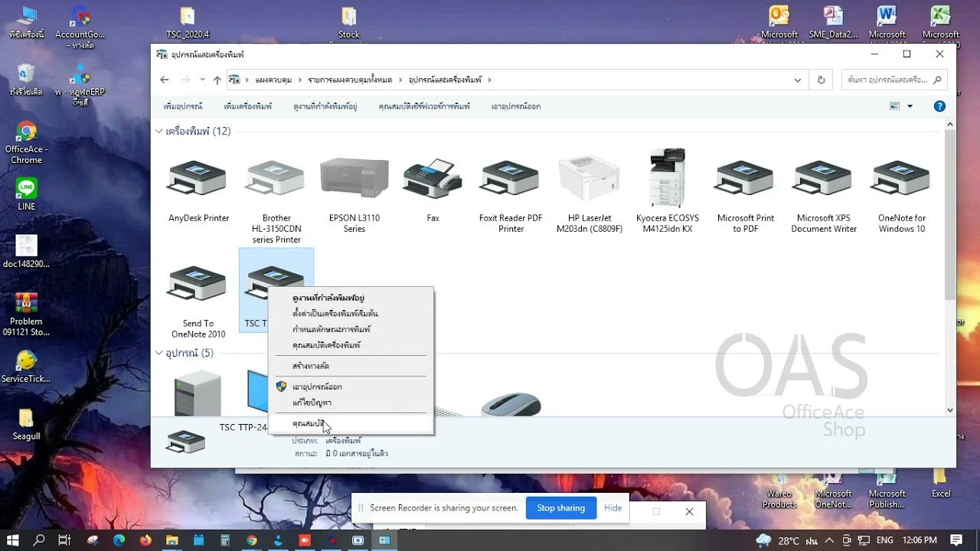Open the LINE desktop shortcut
The image size is (980, 551).
[26, 194]
